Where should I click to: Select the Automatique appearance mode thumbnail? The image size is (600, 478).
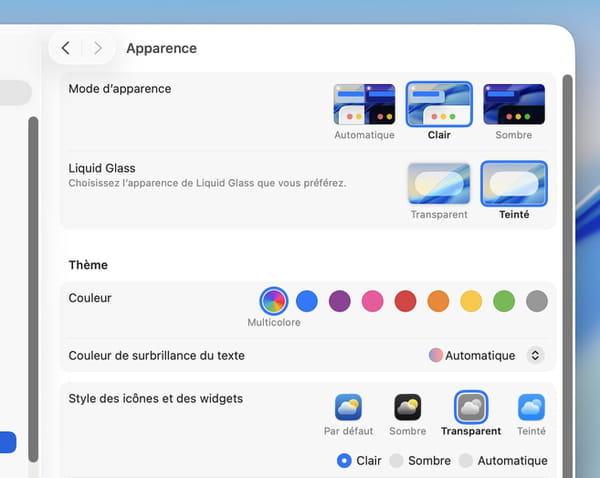[364, 105]
